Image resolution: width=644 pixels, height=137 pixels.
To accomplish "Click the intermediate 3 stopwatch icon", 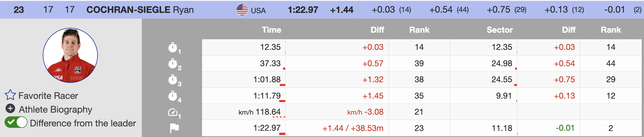I will (173, 80).
